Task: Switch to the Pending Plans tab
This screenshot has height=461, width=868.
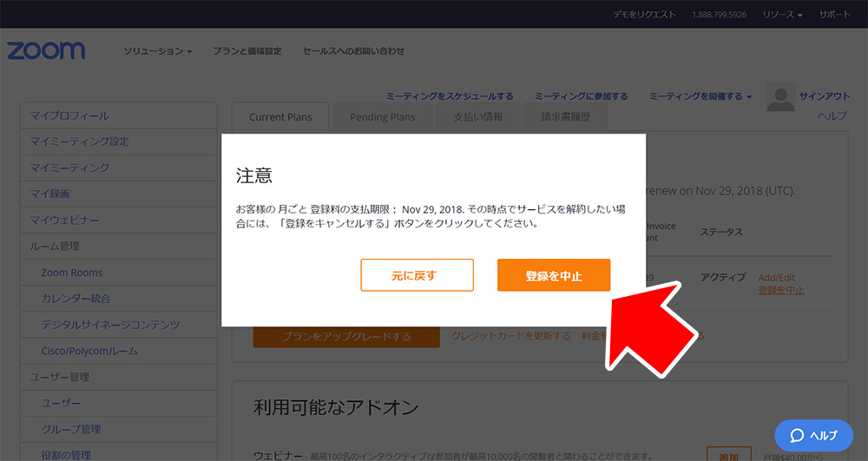Action: 383,117
